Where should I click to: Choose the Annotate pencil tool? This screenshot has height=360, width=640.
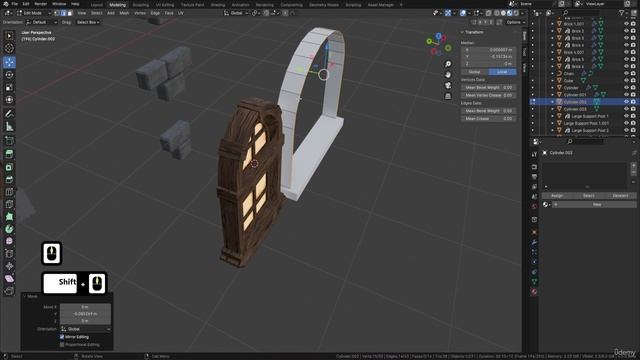point(9,114)
